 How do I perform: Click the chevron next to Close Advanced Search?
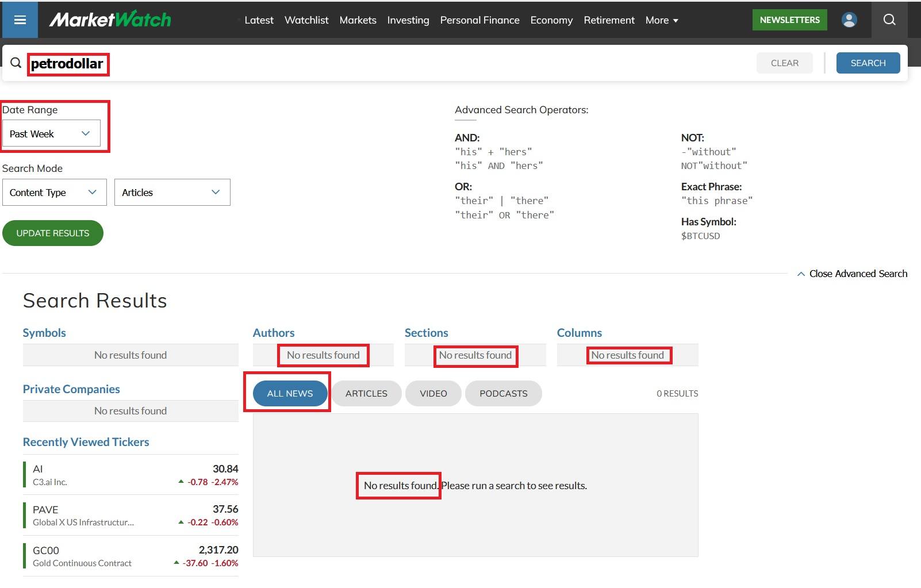[x=801, y=274]
